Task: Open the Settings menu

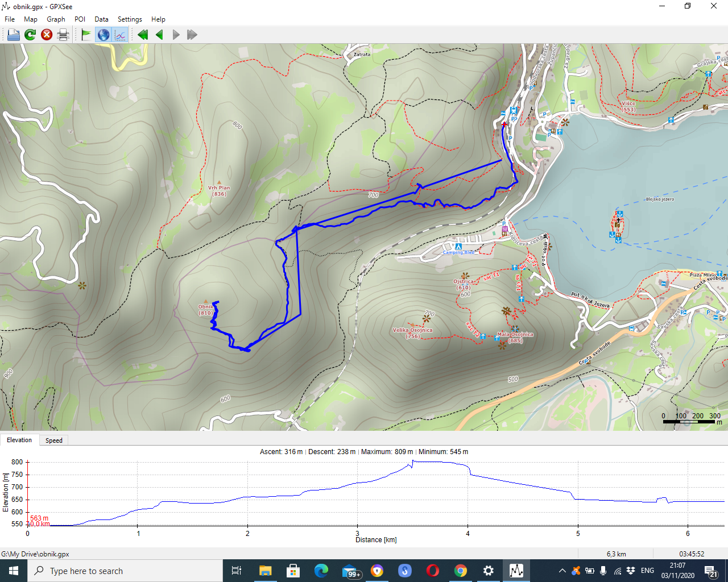Action: pos(130,19)
